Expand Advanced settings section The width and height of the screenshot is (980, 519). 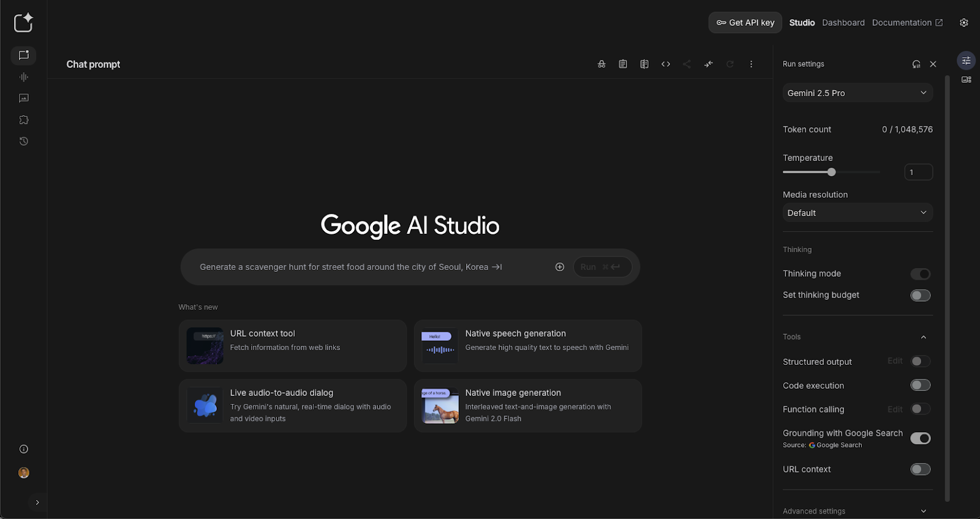tap(858, 511)
